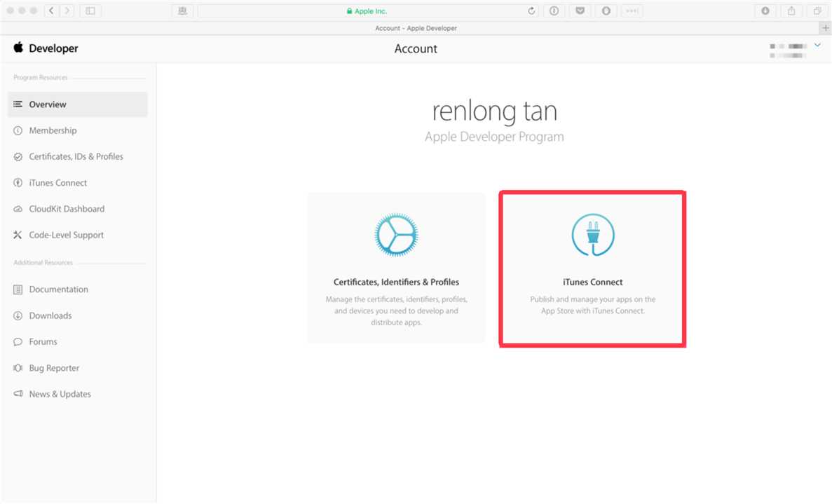Click the Apple logo in the Developer header
The image size is (832, 504).
coord(18,48)
